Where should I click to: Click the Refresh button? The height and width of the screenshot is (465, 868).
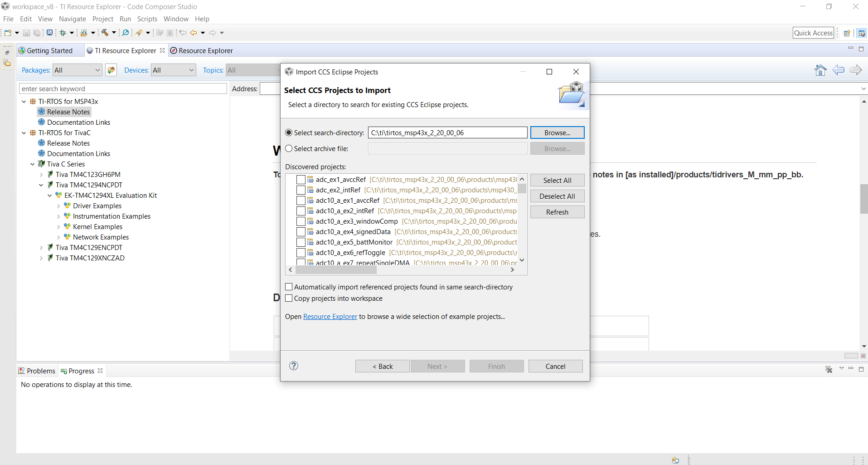(x=557, y=212)
